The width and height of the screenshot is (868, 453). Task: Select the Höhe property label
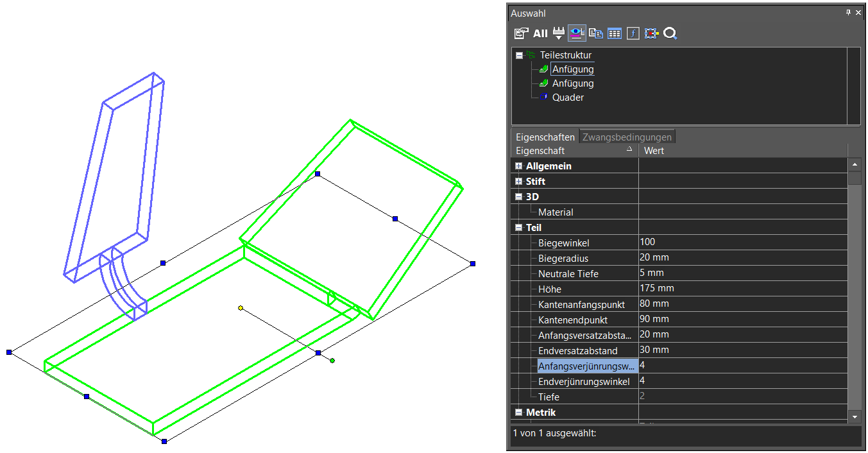[550, 289]
